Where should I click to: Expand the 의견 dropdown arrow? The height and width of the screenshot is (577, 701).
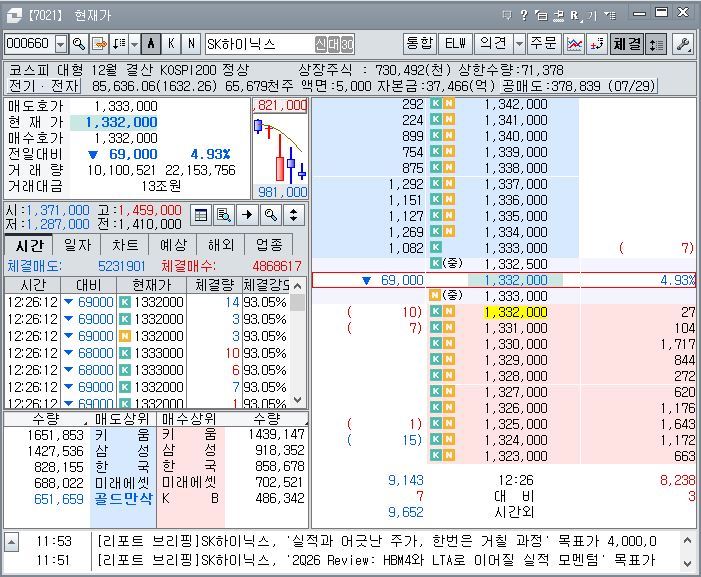(x=519, y=44)
